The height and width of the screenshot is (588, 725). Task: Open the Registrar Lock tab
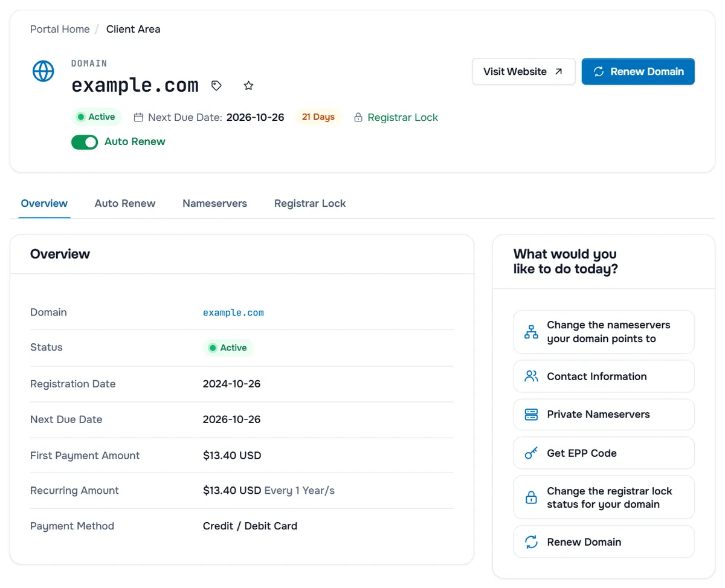[310, 204]
